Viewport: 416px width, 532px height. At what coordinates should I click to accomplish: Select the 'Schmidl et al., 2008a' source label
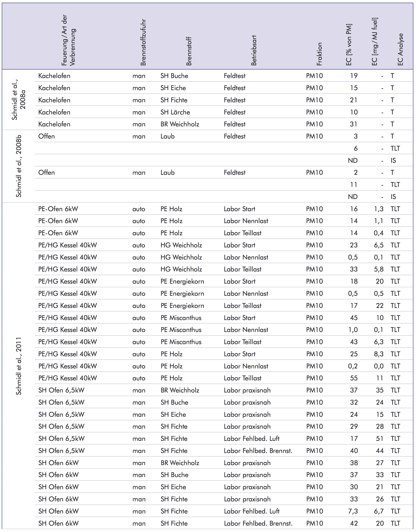pyautogui.click(x=19, y=100)
